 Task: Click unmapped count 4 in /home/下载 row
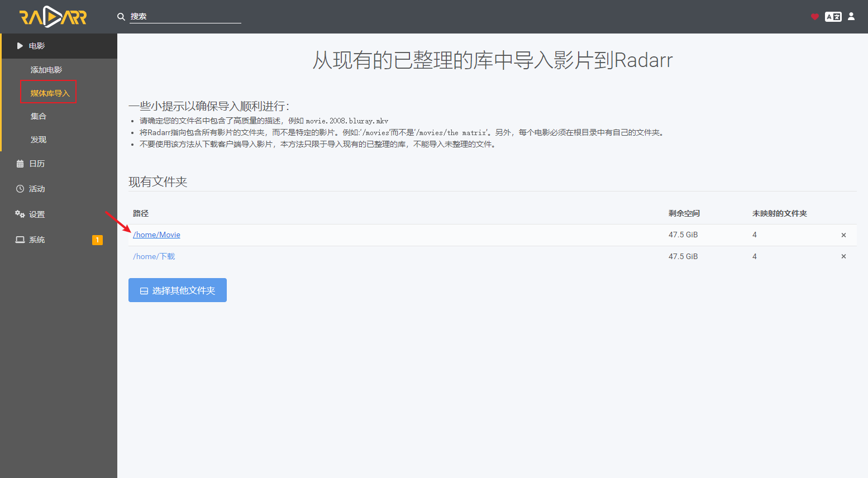coord(755,256)
